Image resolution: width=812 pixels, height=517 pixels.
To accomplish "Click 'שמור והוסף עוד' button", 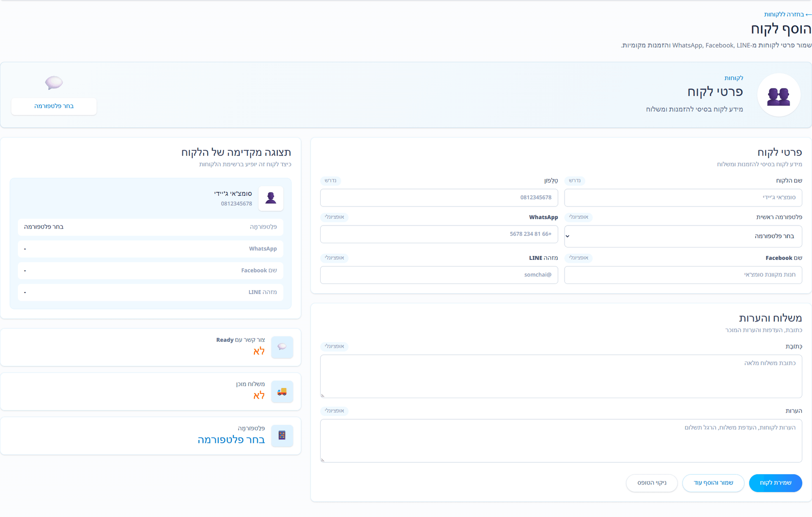I will click(713, 483).
